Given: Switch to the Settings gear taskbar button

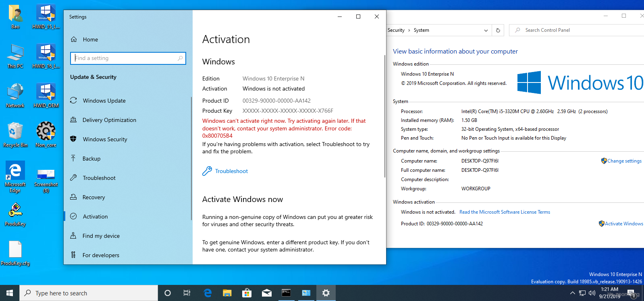Looking at the screenshot, I should [326, 293].
